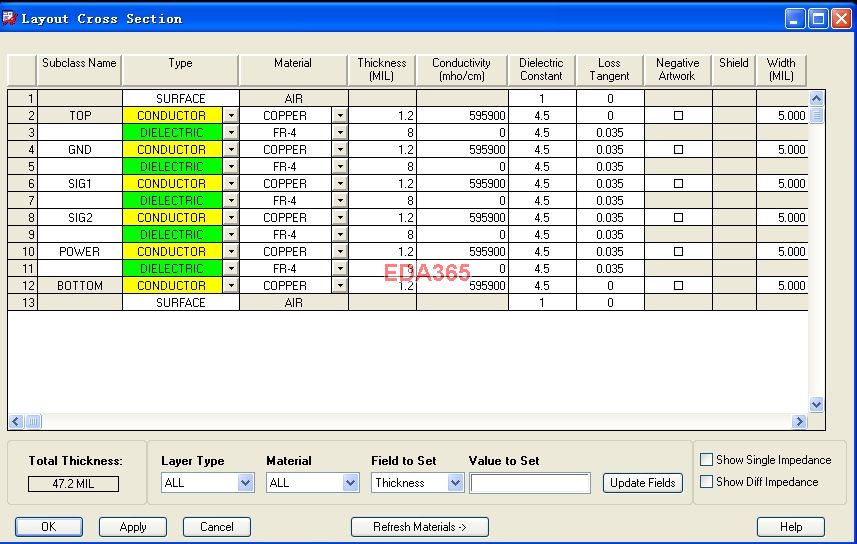Click the Layout Cross Section title bar icon
Screen dimensions: 857x544
11,18
